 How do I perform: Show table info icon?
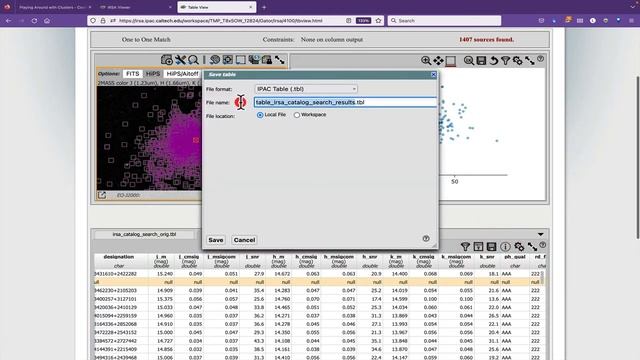505,247
